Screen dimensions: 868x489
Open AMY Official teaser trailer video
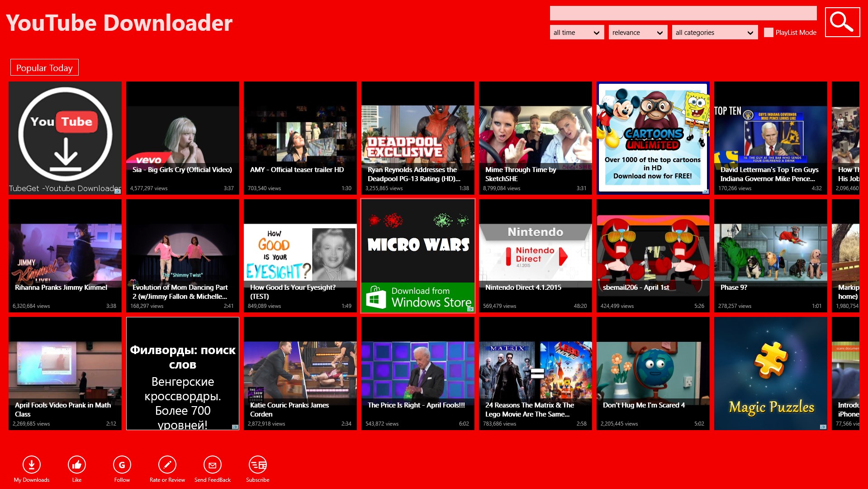(300, 138)
